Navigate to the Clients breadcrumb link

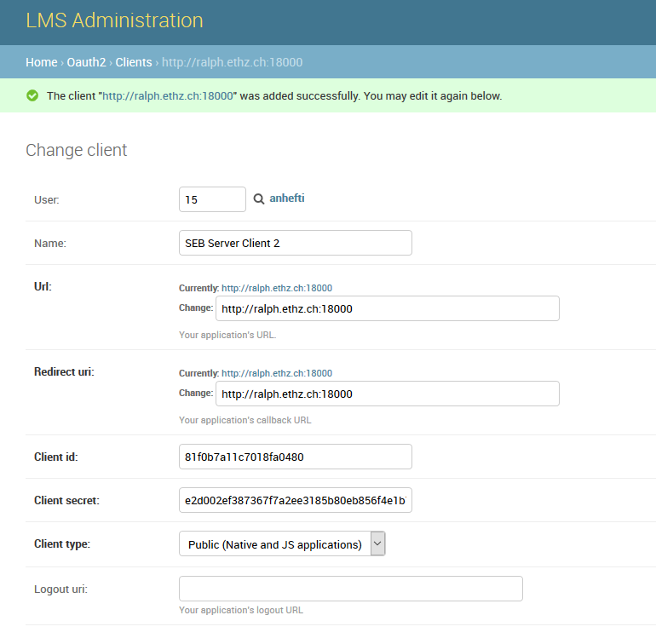(x=133, y=62)
